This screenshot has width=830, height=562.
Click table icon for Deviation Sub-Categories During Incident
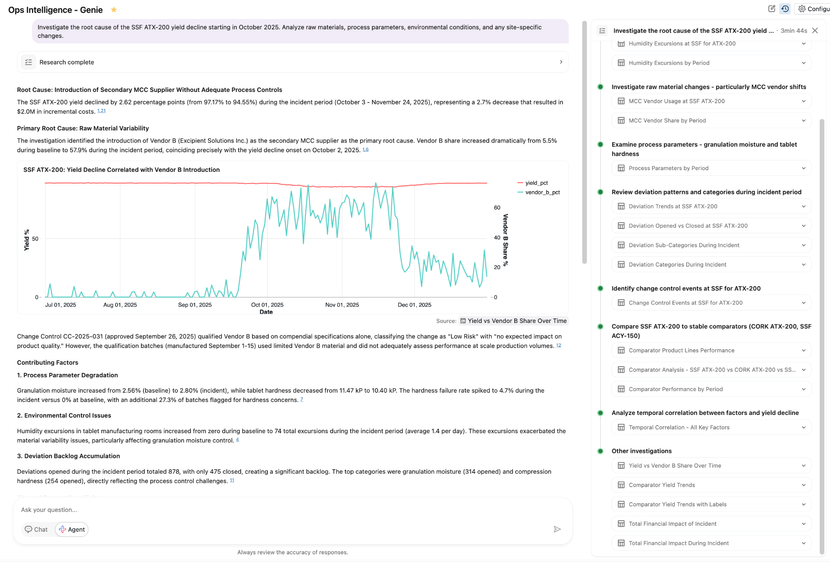(621, 245)
